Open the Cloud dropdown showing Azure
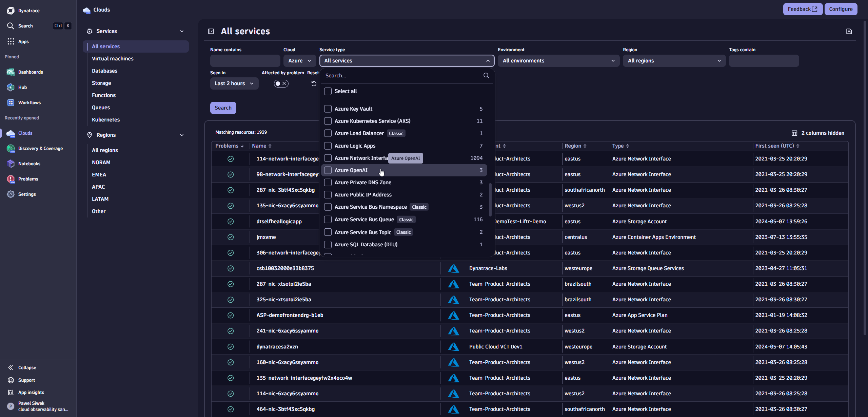This screenshot has width=868, height=417. click(299, 60)
